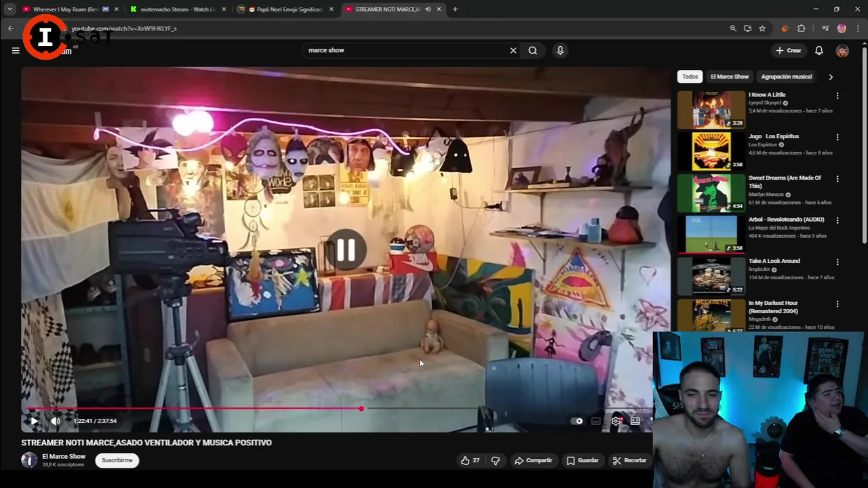Screen dimensions: 868x488
Task: Open the player settings gear
Action: [x=616, y=421]
